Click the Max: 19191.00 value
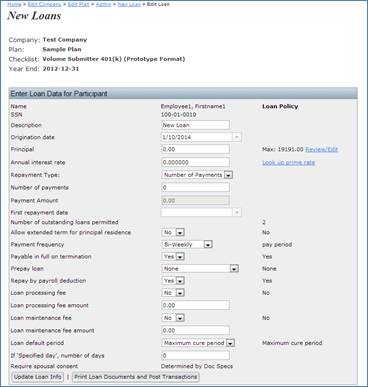The width and height of the screenshot is (368, 387). pos(283,149)
